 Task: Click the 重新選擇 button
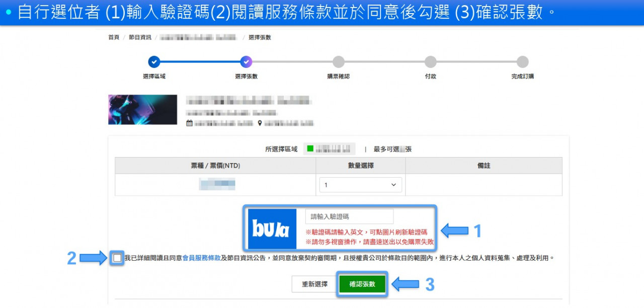314,284
